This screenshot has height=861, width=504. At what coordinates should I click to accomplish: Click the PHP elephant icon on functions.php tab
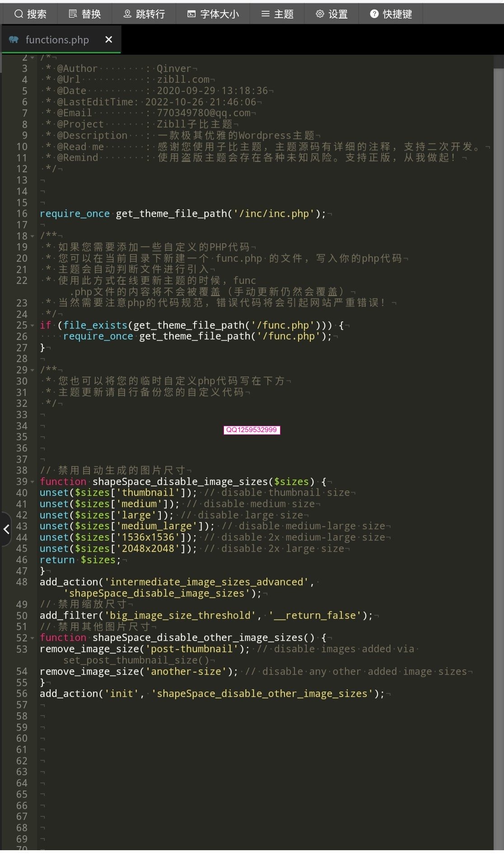[14, 40]
